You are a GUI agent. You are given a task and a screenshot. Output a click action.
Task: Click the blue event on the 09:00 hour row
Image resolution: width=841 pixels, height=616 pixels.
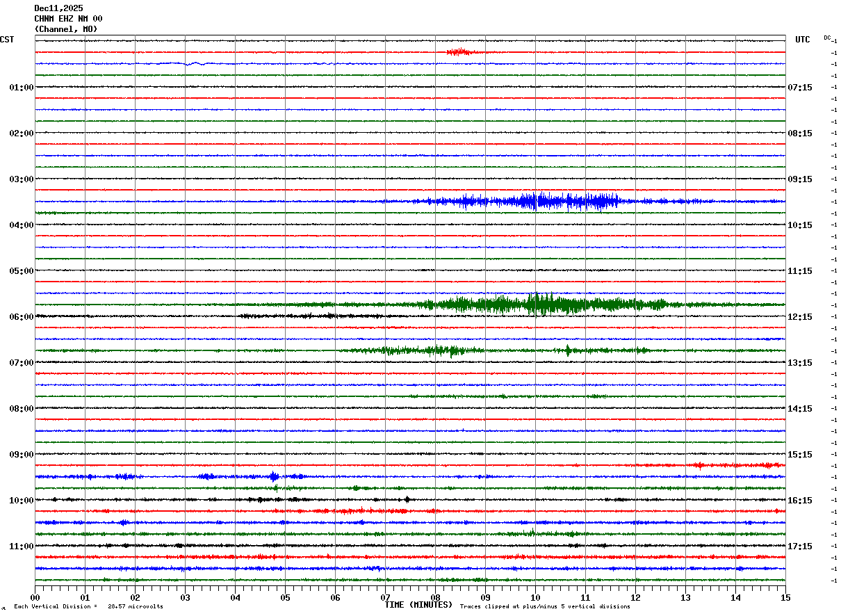tap(274, 476)
